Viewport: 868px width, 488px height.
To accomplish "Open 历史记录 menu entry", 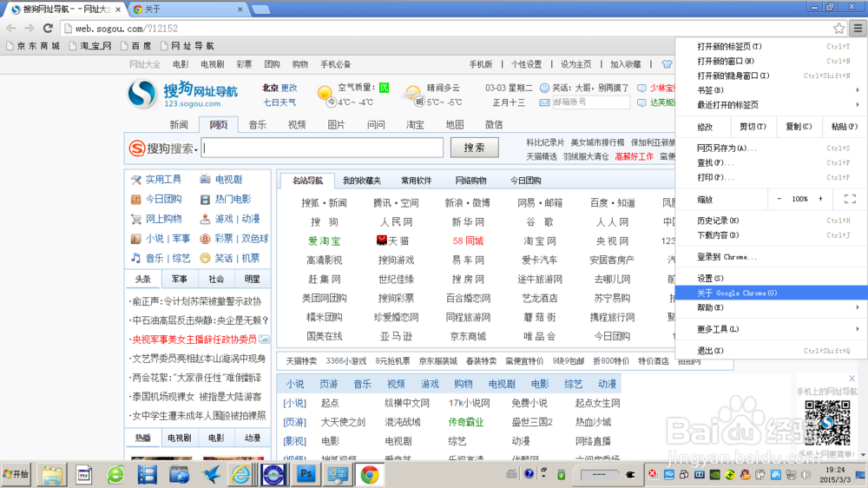I will pyautogui.click(x=771, y=221).
